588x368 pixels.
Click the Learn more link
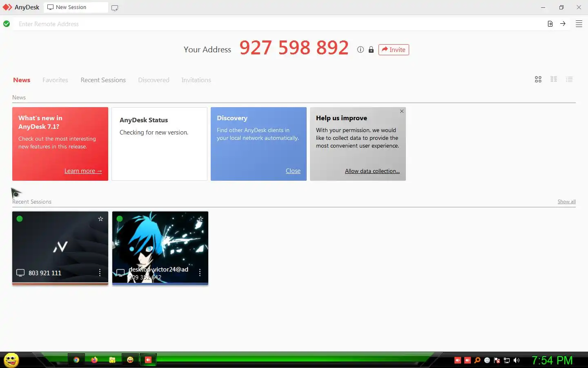coord(83,171)
